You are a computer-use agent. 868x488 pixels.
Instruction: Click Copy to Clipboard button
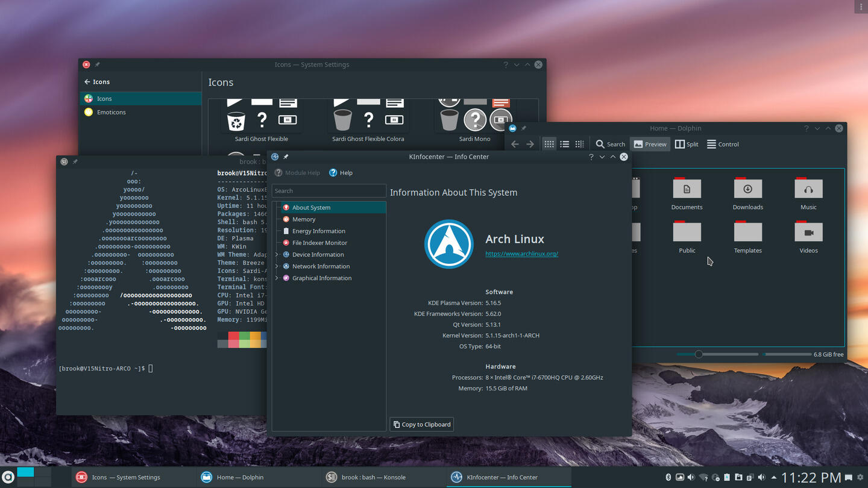422,424
